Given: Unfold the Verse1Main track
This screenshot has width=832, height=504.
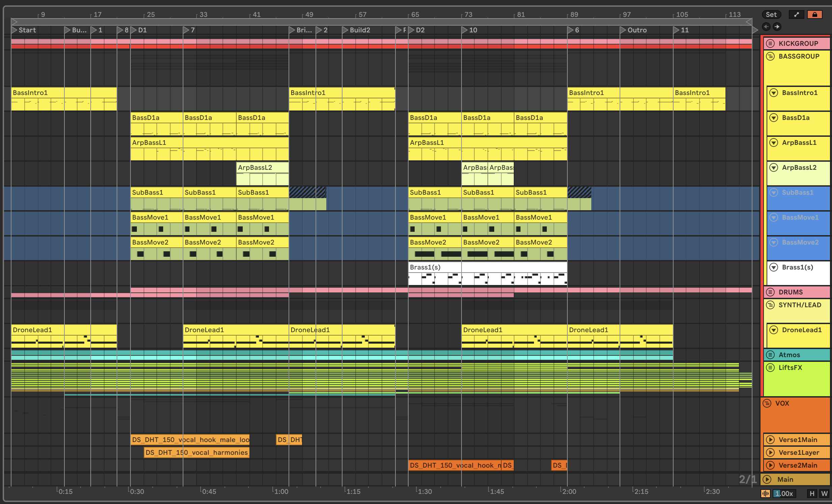Looking at the screenshot, I should click(x=770, y=440).
